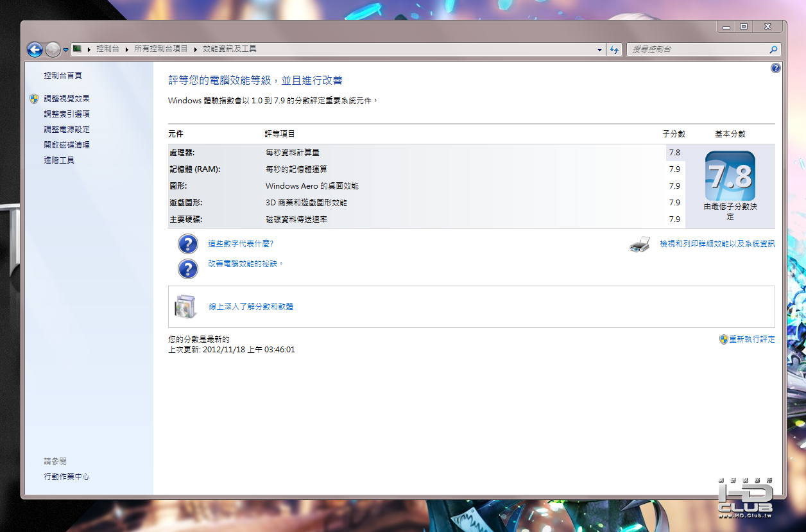
Task: Click the 7.8 base score badge
Action: tap(730, 176)
